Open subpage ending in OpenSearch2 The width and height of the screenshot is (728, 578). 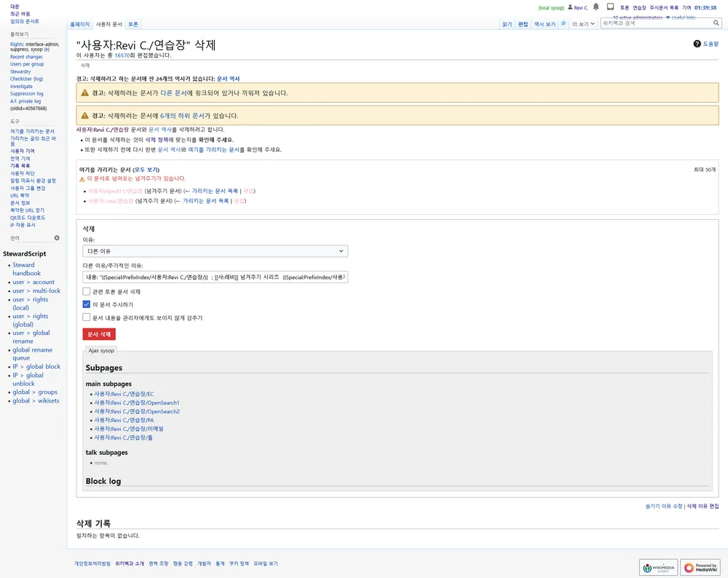[x=137, y=411]
